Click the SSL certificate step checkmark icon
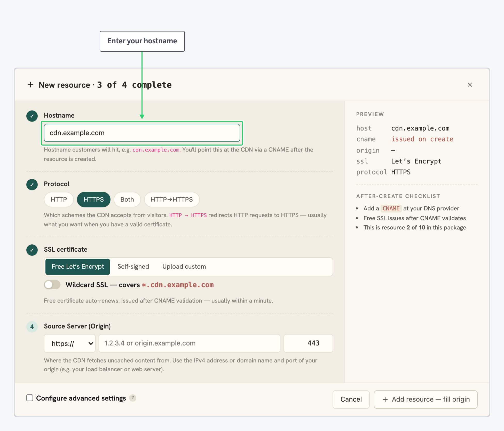Image resolution: width=504 pixels, height=431 pixels. pos(32,250)
